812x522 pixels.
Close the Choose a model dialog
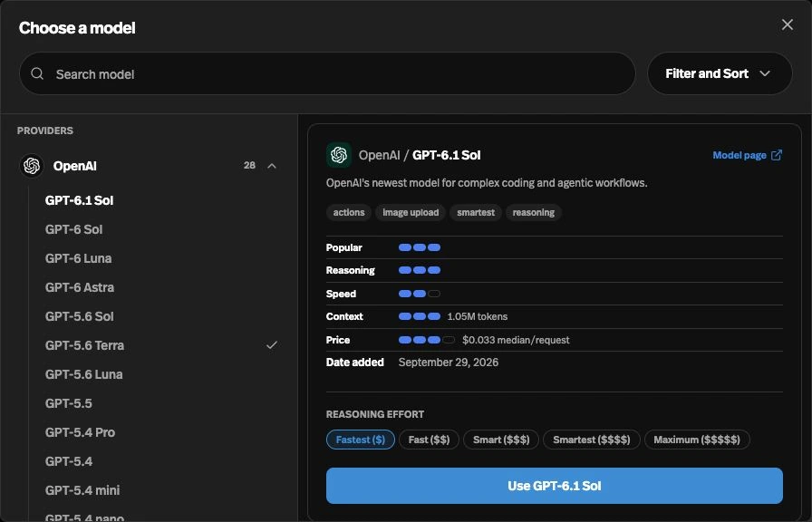[788, 24]
